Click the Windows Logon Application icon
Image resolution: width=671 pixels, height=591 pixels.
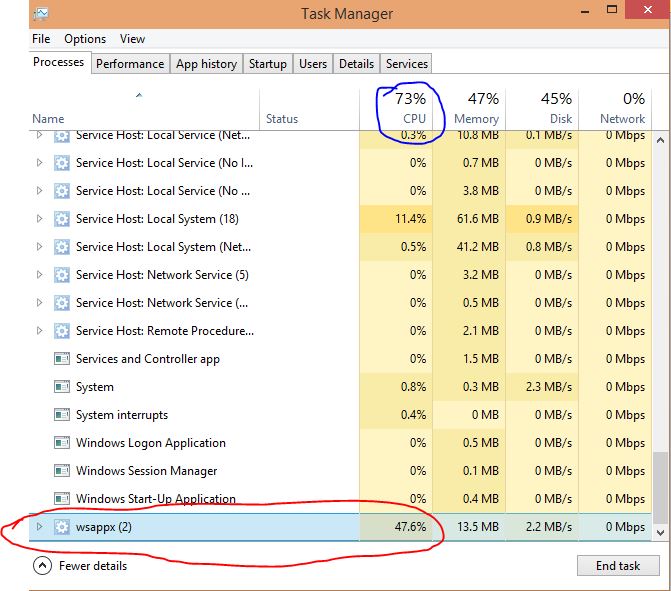tap(62, 443)
